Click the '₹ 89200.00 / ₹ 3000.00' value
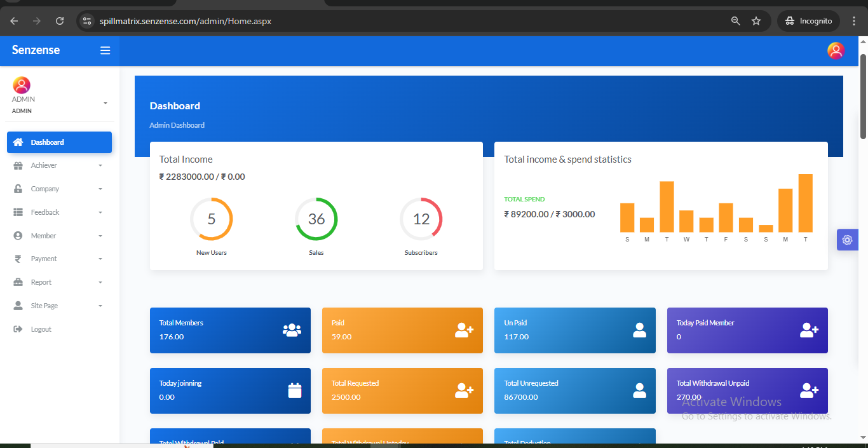 [550, 214]
